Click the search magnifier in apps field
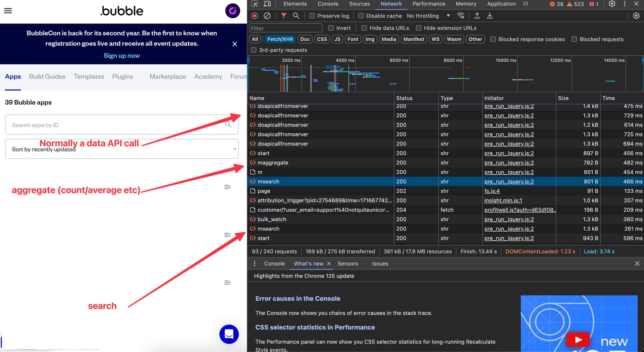Screen dimensions: 644x352 click(228, 125)
